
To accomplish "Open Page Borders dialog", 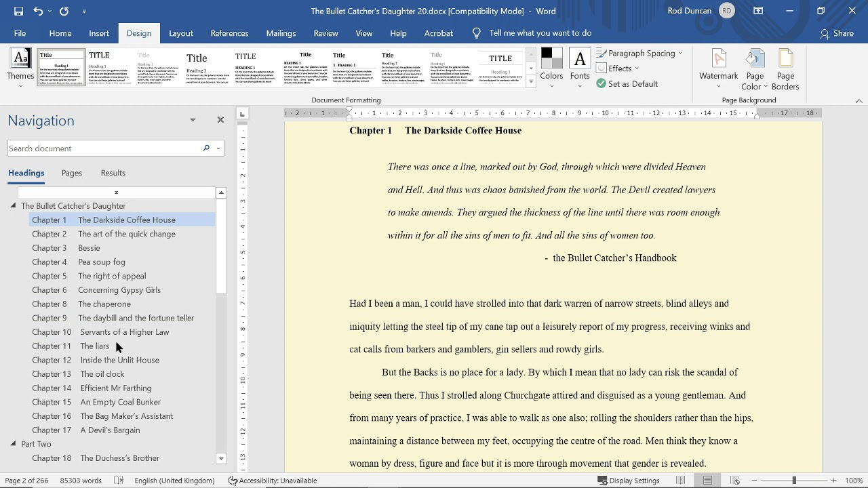I will pyautogui.click(x=785, y=69).
